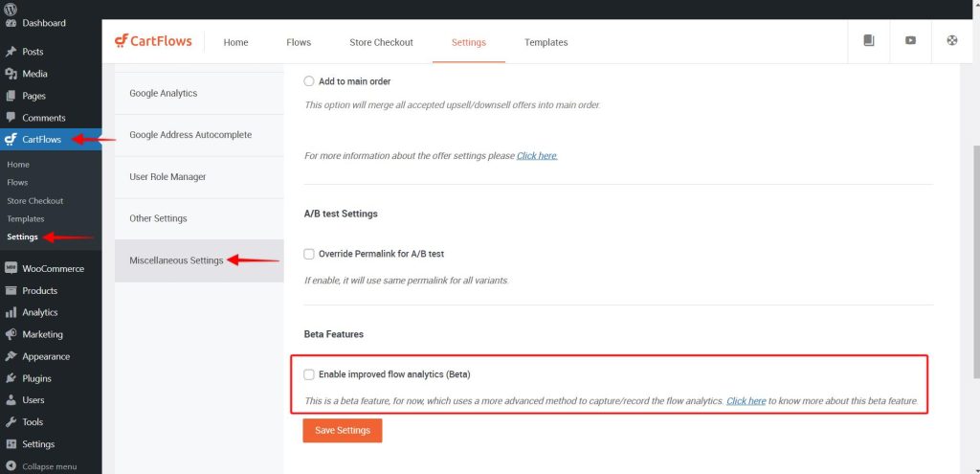The height and width of the screenshot is (474, 980).
Task: Click the Marketing megaphone icon
Action: [x=11, y=334]
